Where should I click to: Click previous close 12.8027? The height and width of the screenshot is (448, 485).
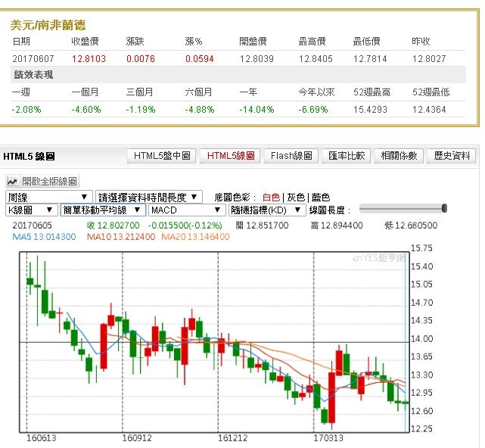[429, 59]
